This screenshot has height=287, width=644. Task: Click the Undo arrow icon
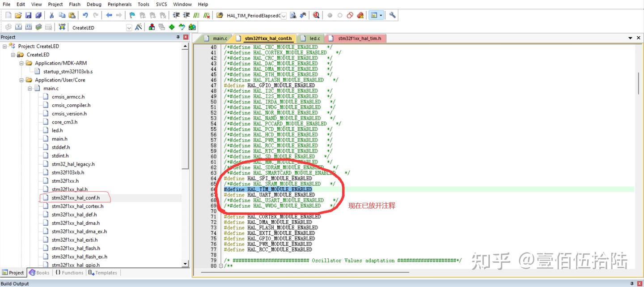click(85, 15)
